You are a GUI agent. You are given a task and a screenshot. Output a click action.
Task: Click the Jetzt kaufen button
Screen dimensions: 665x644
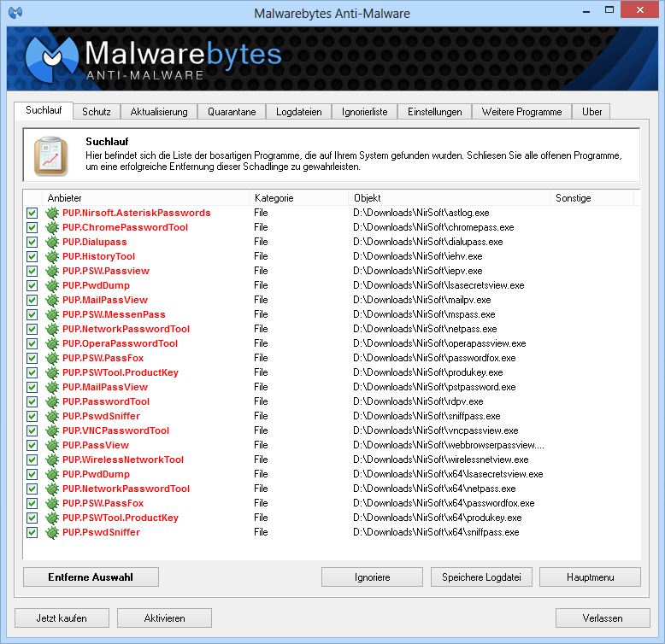[62, 618]
